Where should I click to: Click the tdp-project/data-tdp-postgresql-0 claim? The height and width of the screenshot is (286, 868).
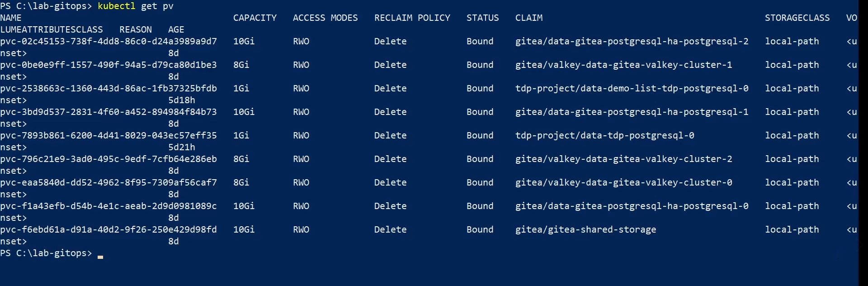pos(604,135)
